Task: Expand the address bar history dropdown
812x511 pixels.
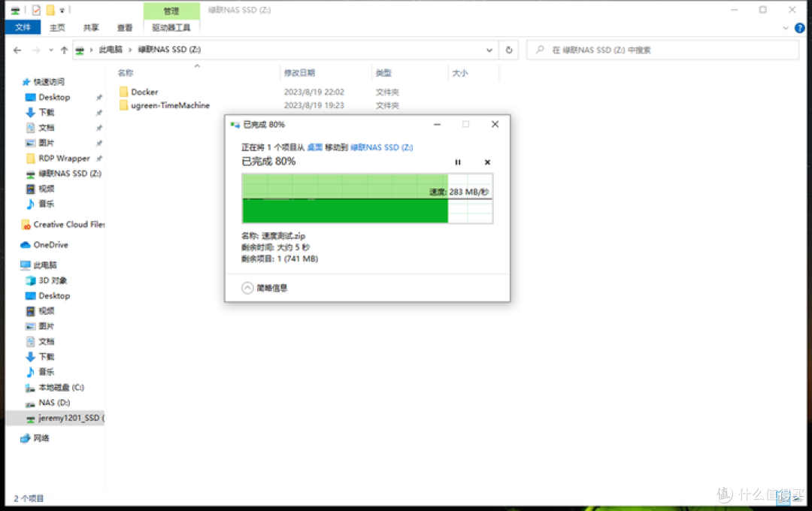Action: pyautogui.click(x=489, y=50)
